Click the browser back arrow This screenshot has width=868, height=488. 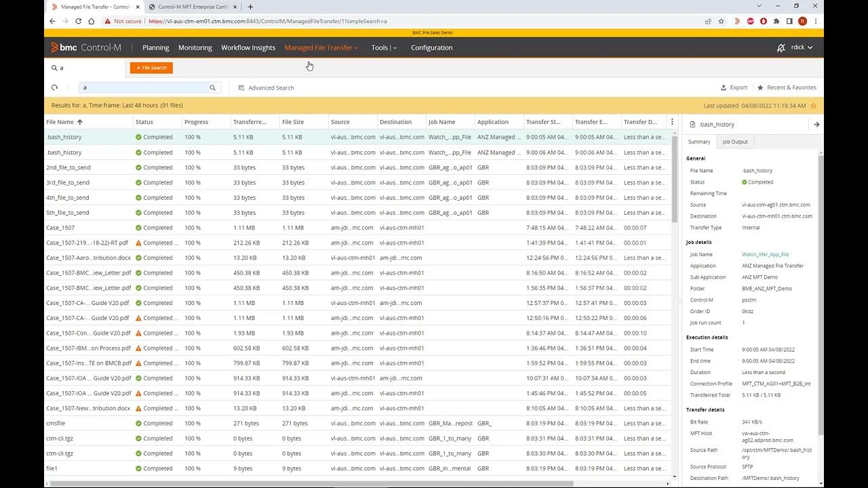pos(52,21)
